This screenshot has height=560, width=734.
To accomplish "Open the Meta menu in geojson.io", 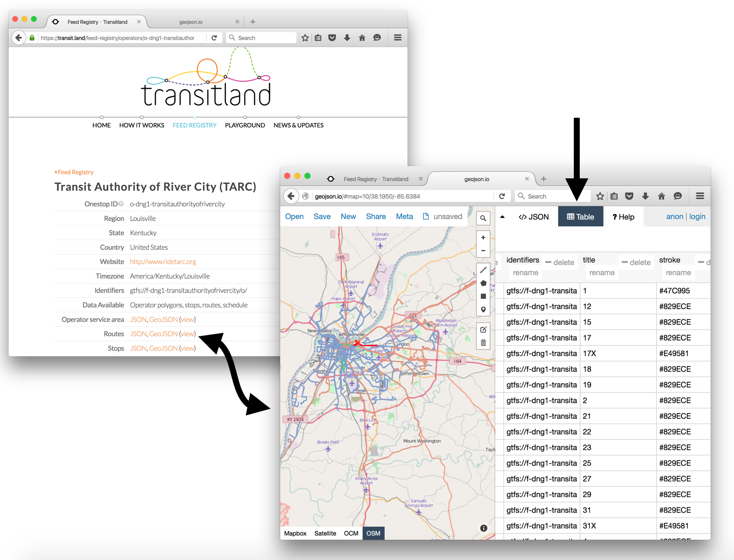I will 404,216.
